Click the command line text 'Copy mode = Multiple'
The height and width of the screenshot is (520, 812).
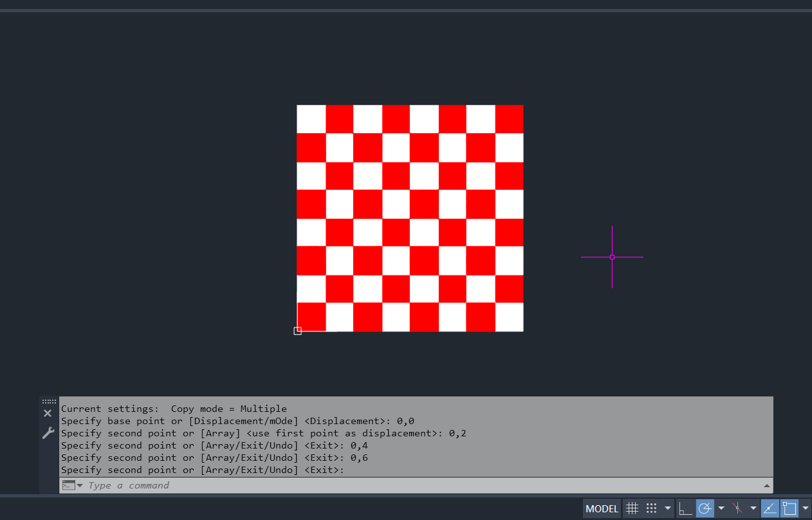tap(228, 409)
